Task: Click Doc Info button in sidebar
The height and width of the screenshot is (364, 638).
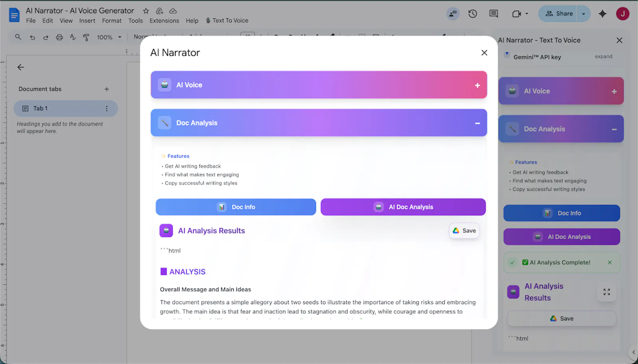Action: [561, 213]
